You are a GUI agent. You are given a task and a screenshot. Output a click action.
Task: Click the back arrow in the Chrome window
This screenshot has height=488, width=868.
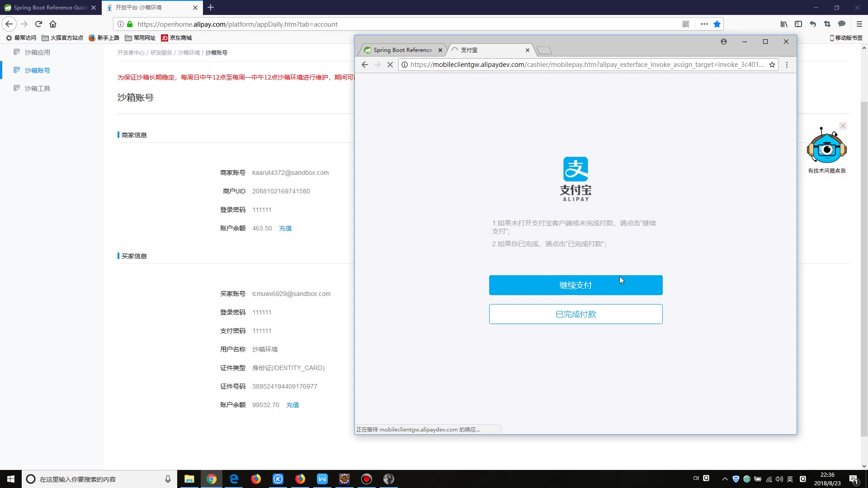click(x=365, y=65)
